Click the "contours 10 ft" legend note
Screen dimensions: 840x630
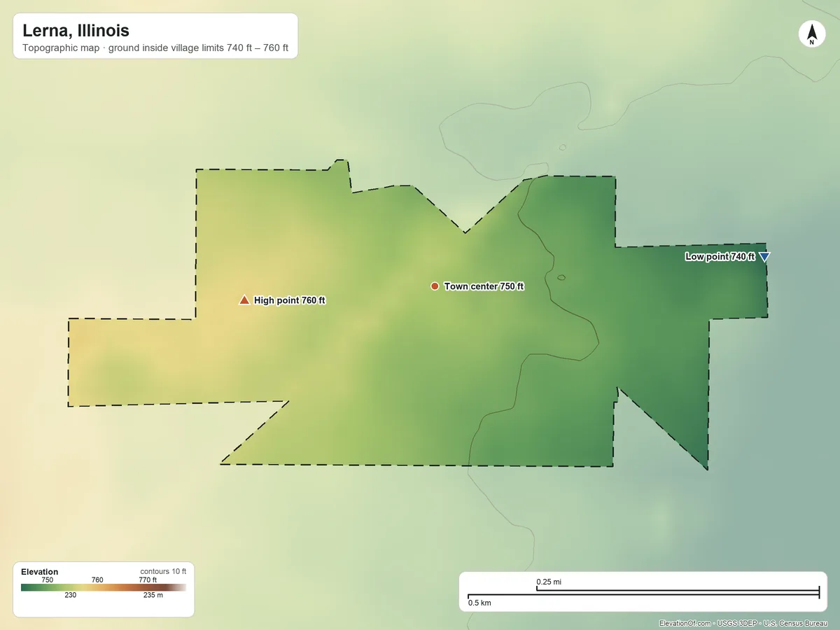tap(163, 571)
